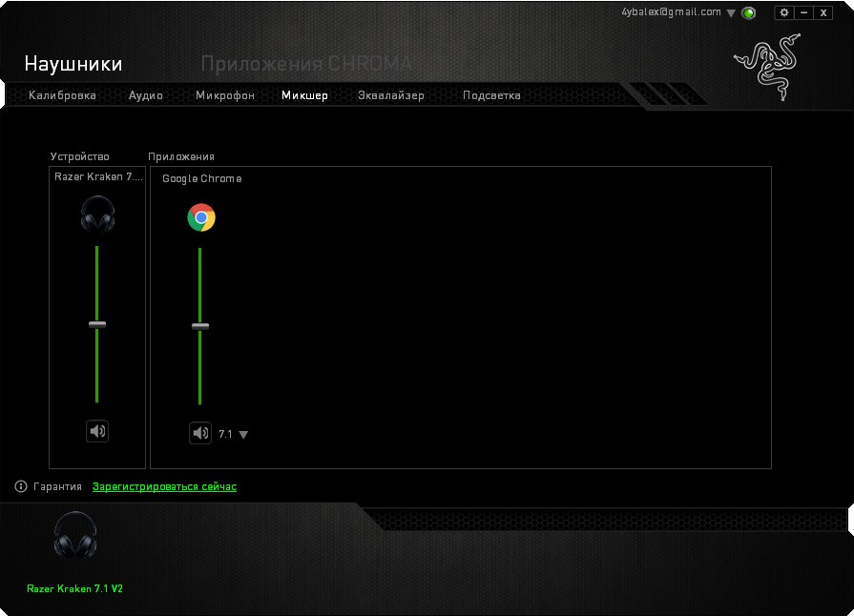The image size is (854, 616).
Task: Switch to the Аудио tab
Action: 145,95
